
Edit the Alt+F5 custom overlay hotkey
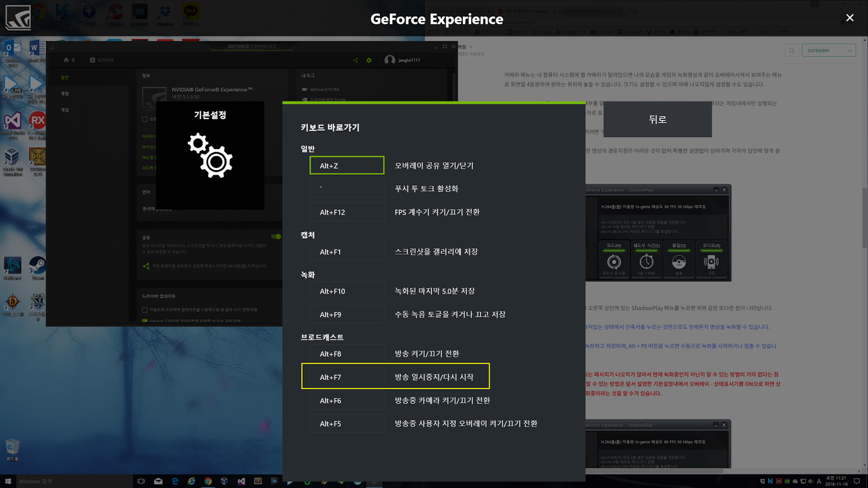(347, 423)
